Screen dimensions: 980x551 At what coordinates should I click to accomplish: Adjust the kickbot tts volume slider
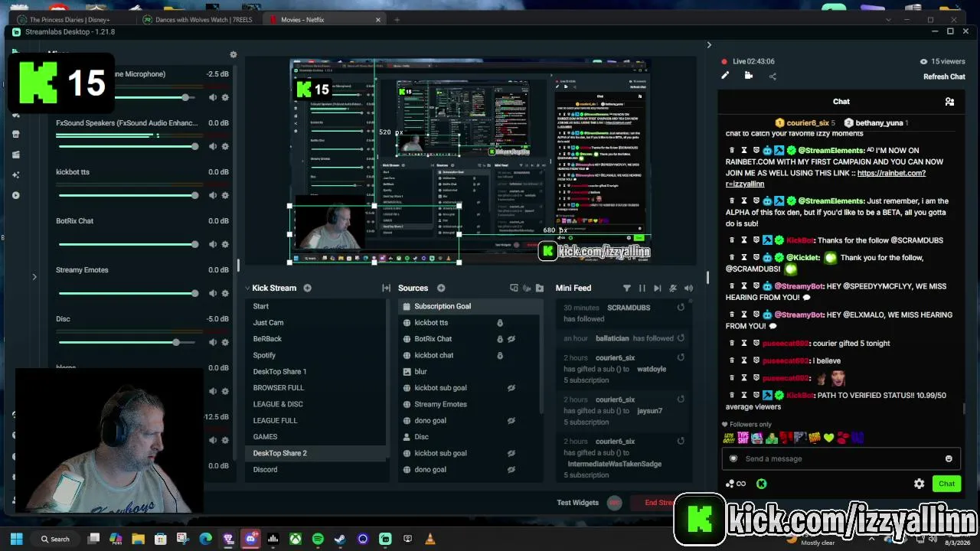(128, 195)
